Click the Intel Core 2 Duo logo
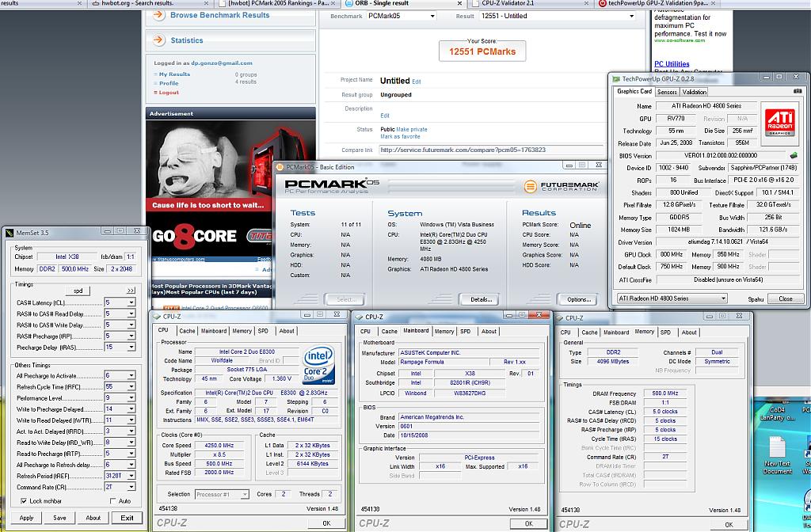 tap(318, 365)
